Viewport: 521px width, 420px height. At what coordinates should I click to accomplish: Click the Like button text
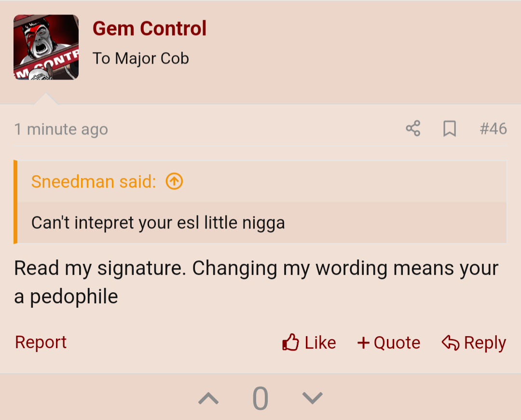tap(320, 343)
